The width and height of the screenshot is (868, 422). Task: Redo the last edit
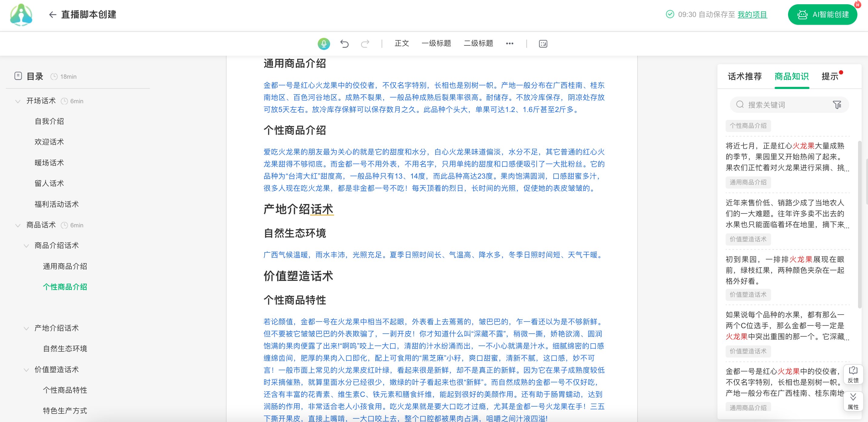pos(365,44)
